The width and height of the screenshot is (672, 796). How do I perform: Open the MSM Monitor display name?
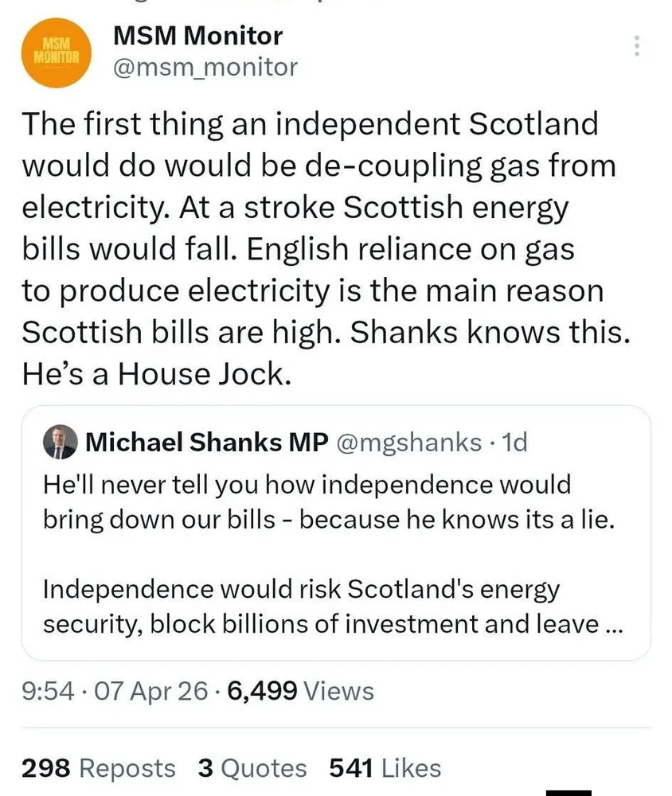197,35
